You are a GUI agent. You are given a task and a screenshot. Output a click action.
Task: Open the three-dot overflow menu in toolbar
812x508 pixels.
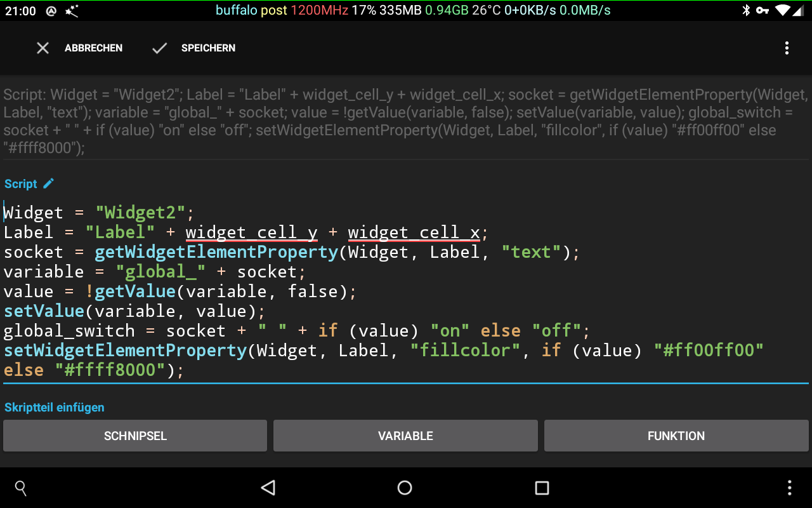coord(787,48)
